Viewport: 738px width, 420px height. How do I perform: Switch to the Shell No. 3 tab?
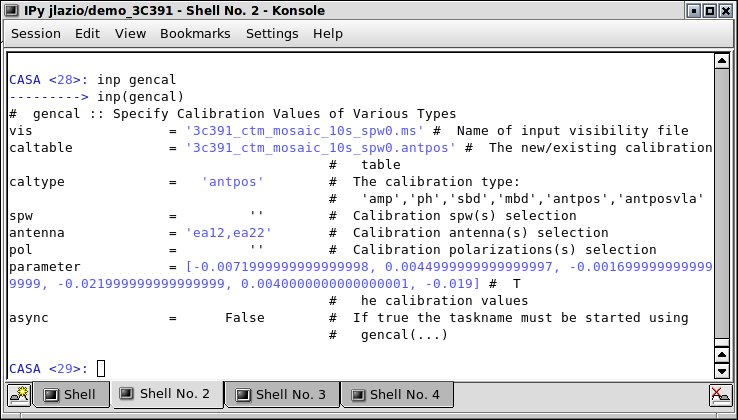tap(281, 395)
